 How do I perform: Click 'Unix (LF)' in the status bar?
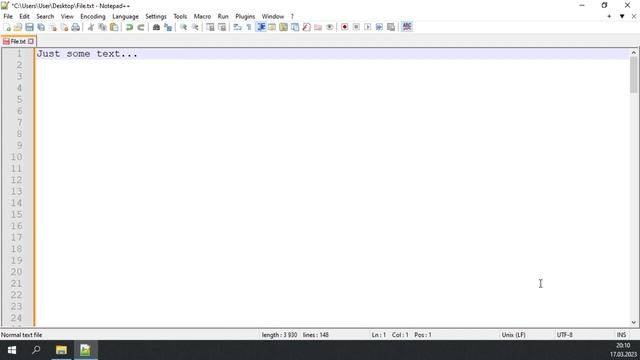tap(513, 335)
